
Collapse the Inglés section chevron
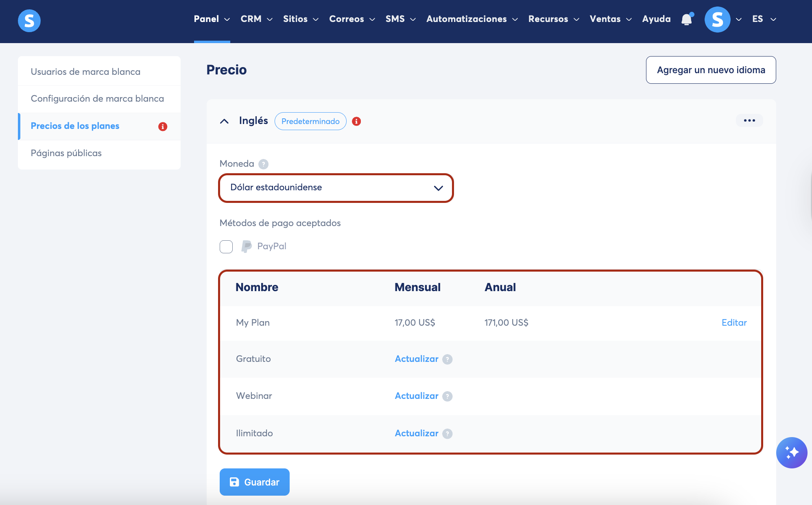click(x=224, y=121)
